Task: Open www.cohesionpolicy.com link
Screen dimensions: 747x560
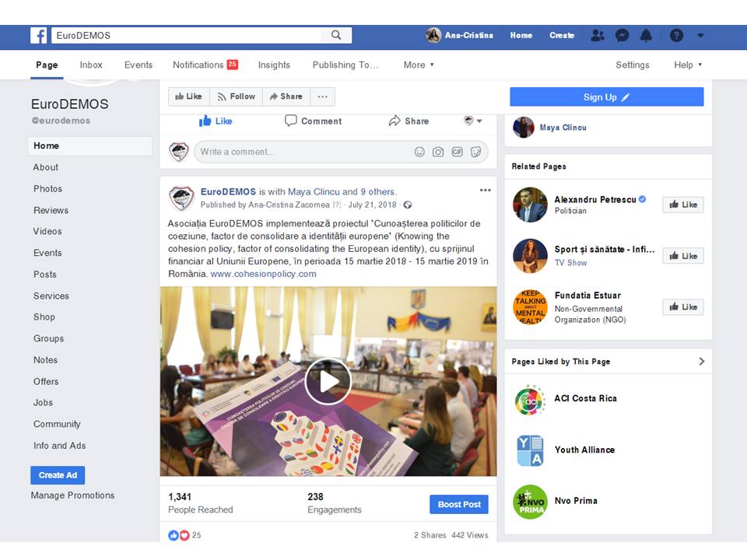Action: click(264, 274)
